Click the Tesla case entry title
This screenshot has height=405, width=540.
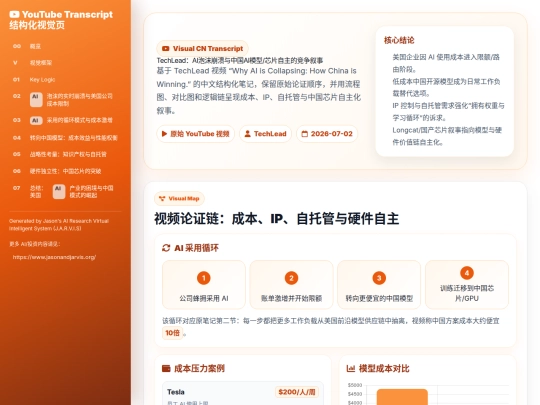(x=176, y=392)
